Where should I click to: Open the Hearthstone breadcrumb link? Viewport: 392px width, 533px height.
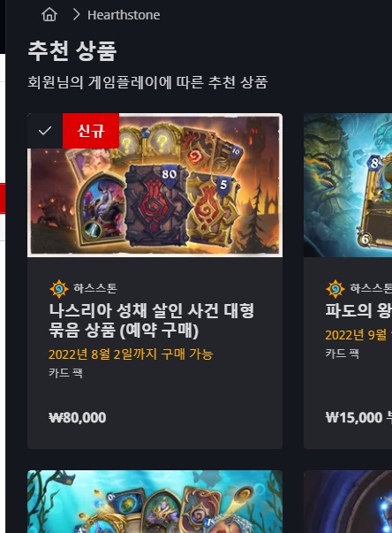coord(124,15)
